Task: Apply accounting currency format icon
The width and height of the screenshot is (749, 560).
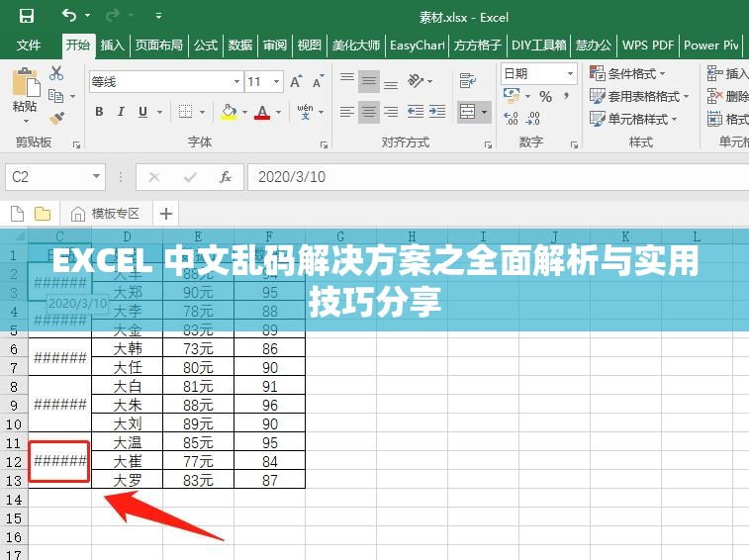Action: 512,96
